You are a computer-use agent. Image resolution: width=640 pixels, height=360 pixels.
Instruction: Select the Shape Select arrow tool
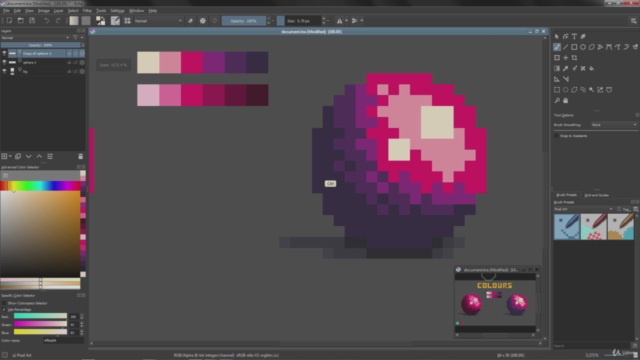click(557, 36)
